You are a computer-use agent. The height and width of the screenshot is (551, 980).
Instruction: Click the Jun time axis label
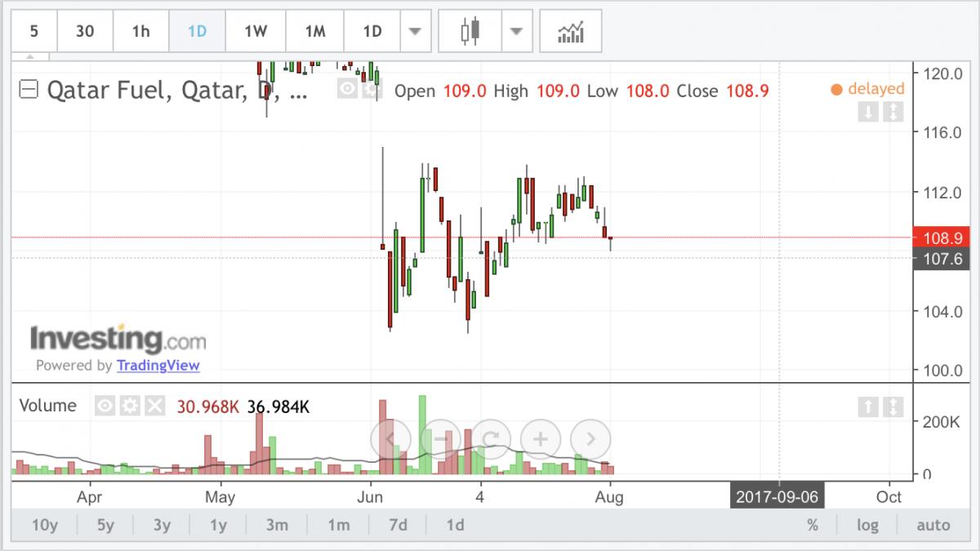pos(370,496)
